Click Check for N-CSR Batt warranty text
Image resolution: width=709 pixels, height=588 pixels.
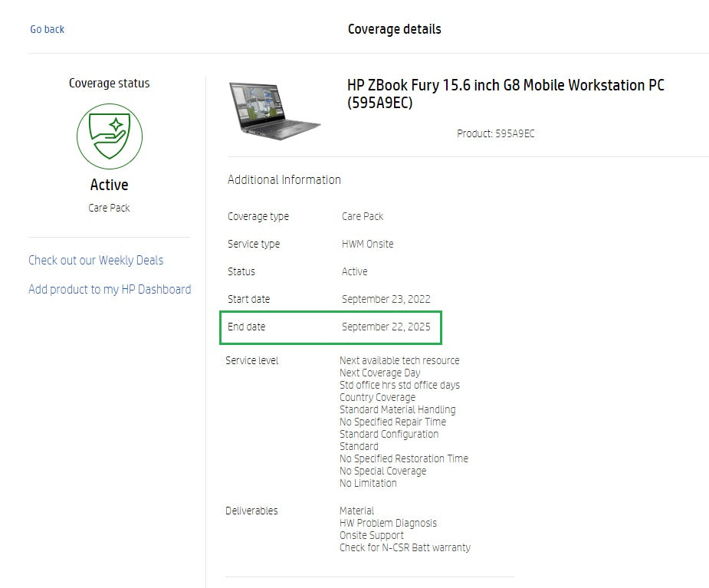pyautogui.click(x=405, y=547)
